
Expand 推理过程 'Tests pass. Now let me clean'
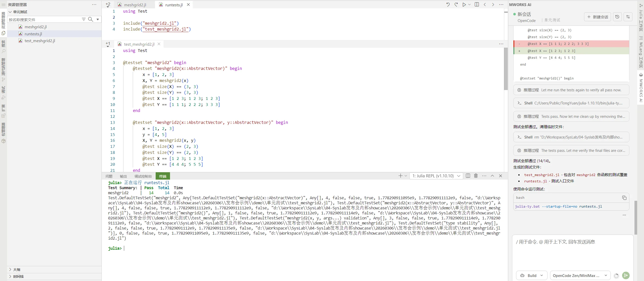click(x=571, y=116)
